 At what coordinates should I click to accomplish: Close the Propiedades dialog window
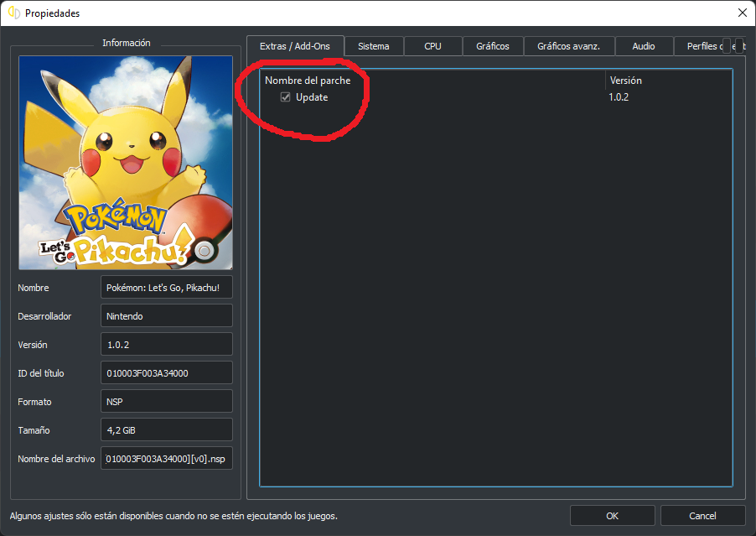pos(741,13)
